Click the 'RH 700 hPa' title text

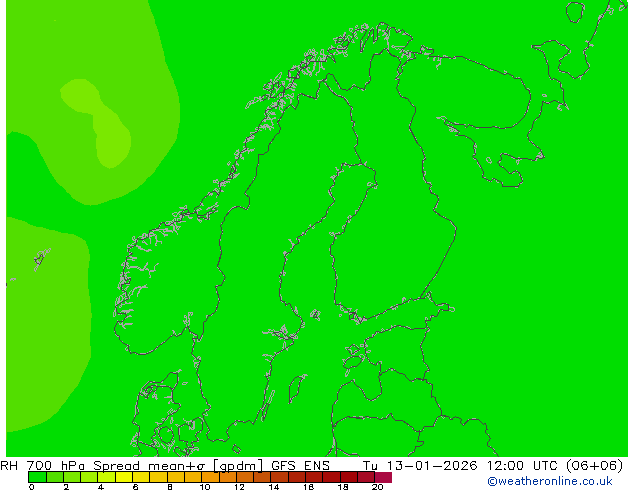click(42, 465)
